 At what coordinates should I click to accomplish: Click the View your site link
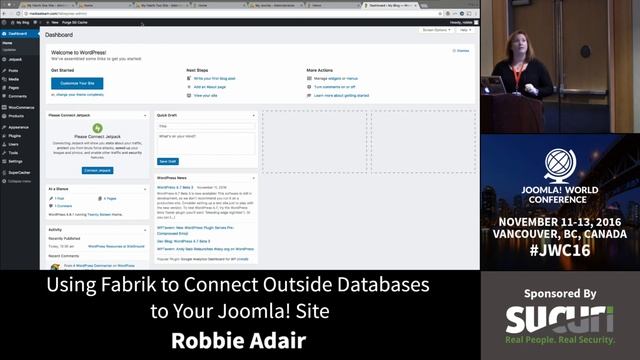point(206,96)
